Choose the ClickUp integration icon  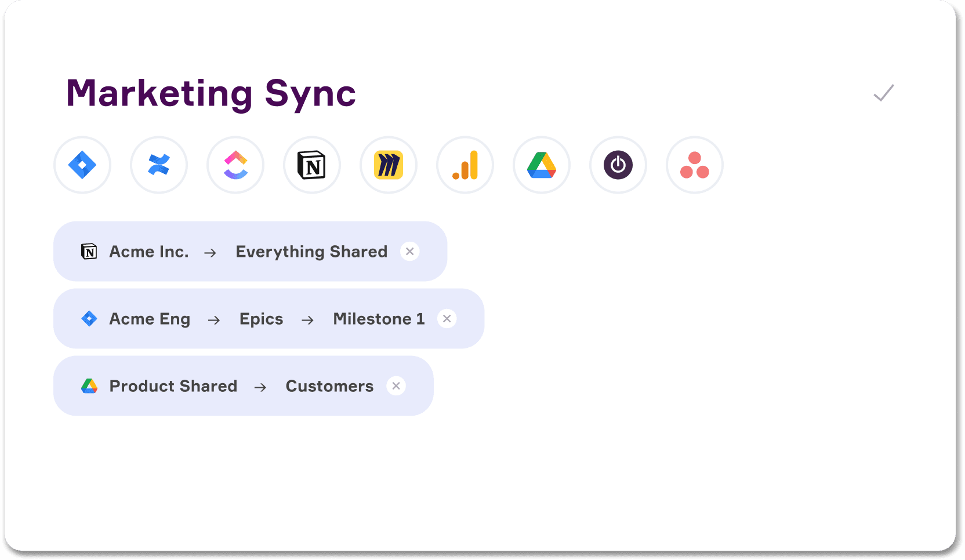[235, 165]
